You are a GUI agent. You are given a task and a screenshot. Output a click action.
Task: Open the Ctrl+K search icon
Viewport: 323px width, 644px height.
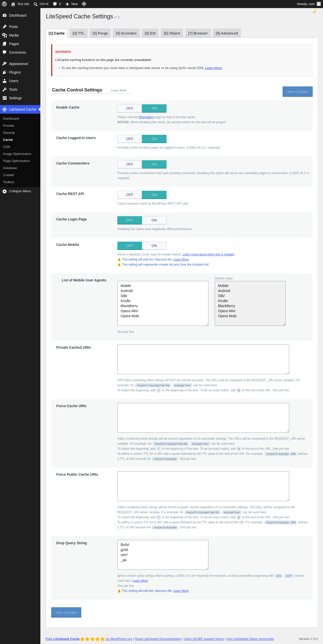pos(36,4)
